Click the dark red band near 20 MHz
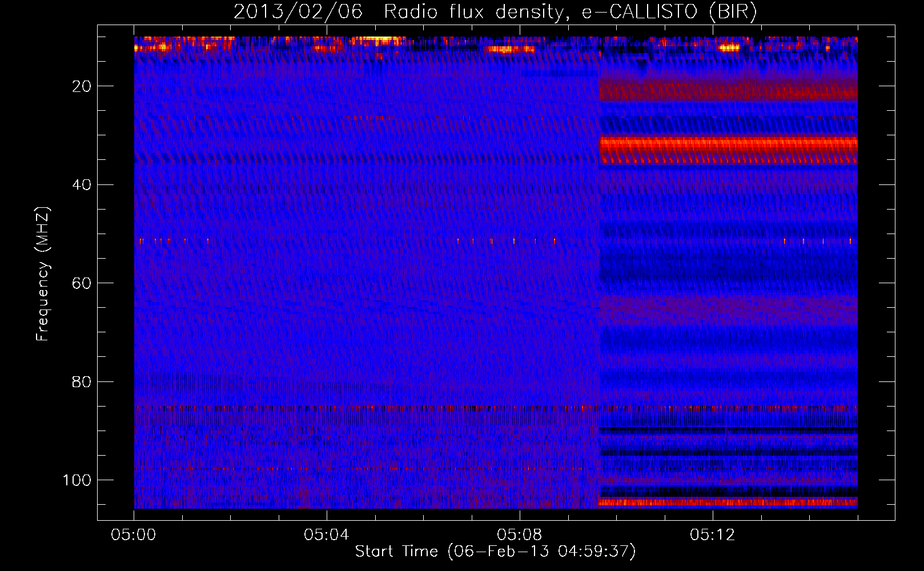 [728, 90]
